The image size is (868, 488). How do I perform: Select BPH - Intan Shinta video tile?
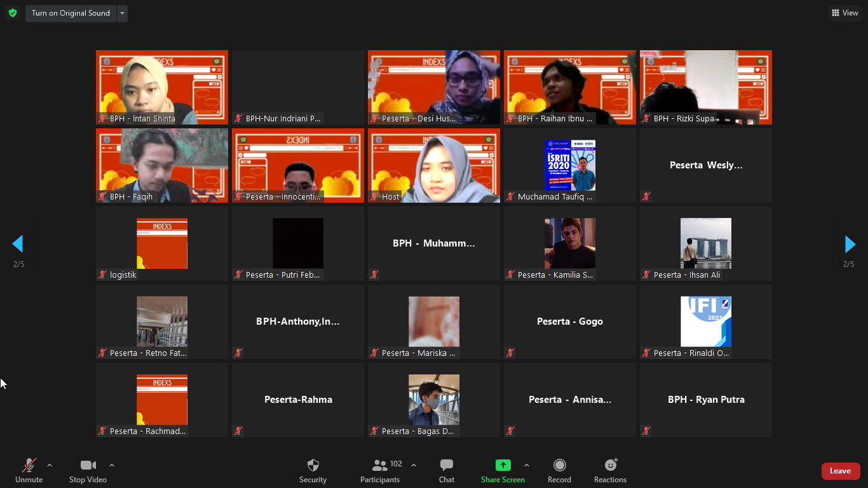point(162,87)
